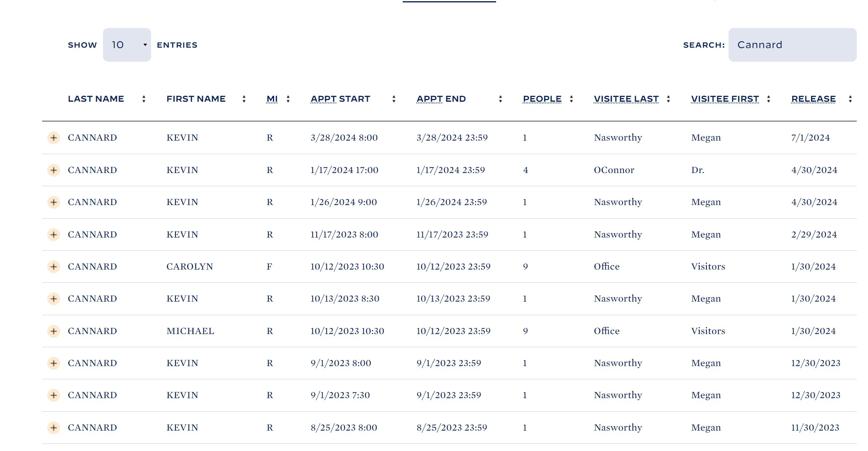The width and height of the screenshot is (868, 451).
Task: Sort by People column header
Action: (x=542, y=99)
